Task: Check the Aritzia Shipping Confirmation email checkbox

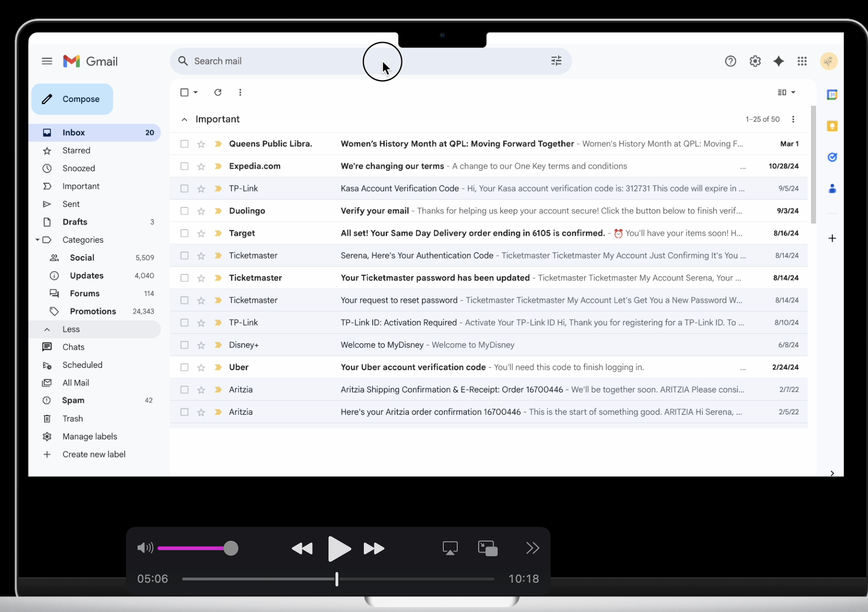Action: point(184,389)
